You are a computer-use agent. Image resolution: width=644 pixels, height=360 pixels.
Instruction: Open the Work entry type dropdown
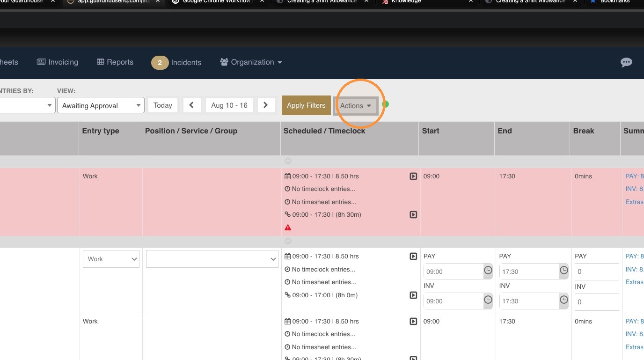[111, 259]
